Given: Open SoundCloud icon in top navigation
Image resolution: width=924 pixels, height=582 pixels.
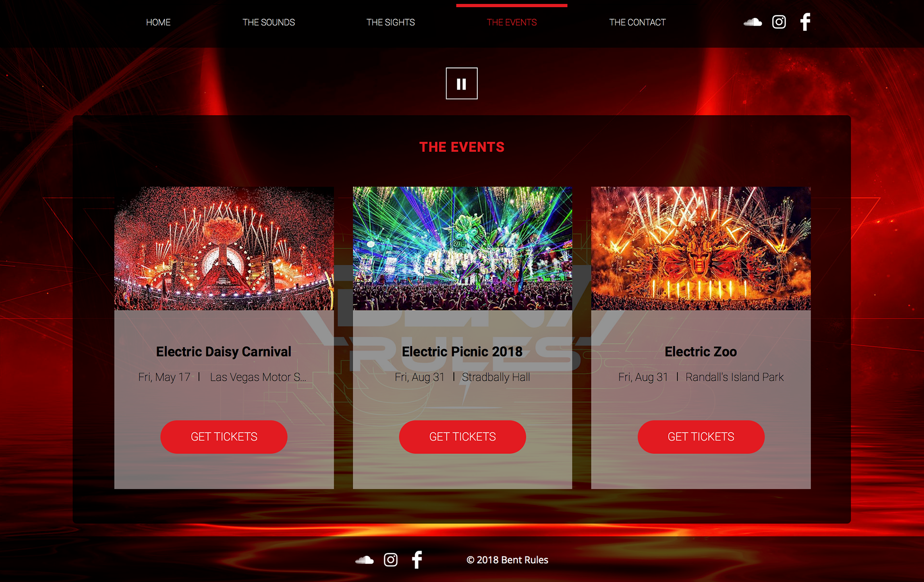Looking at the screenshot, I should (753, 22).
